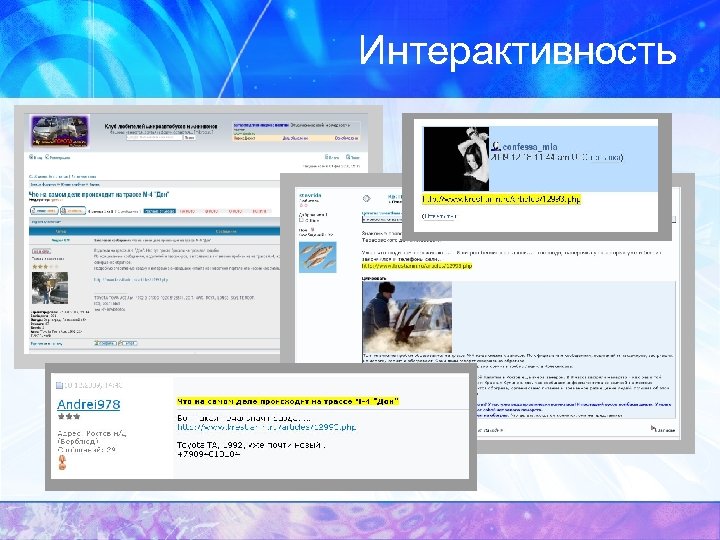The height and width of the screenshot is (540, 720).
Task: Focus the forum header search field
Action: [154, 137]
